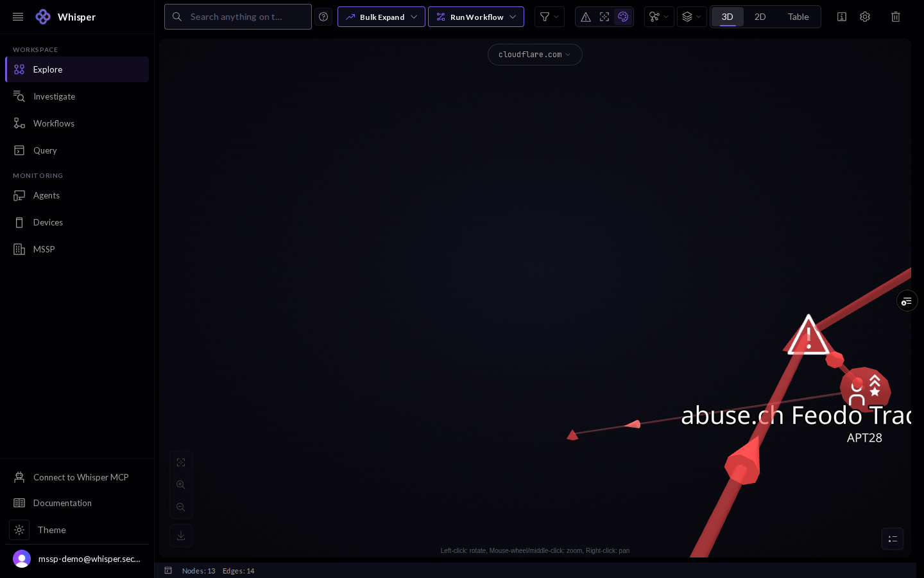Open the info panel icon
The image size is (924, 578).
pyautogui.click(x=842, y=17)
